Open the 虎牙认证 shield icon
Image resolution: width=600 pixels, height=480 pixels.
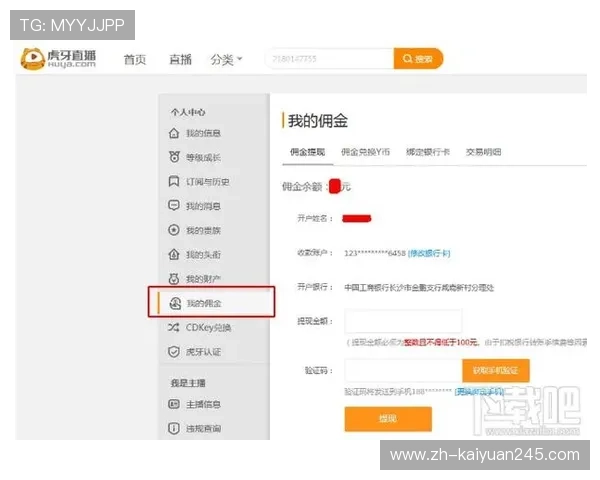click(x=174, y=352)
